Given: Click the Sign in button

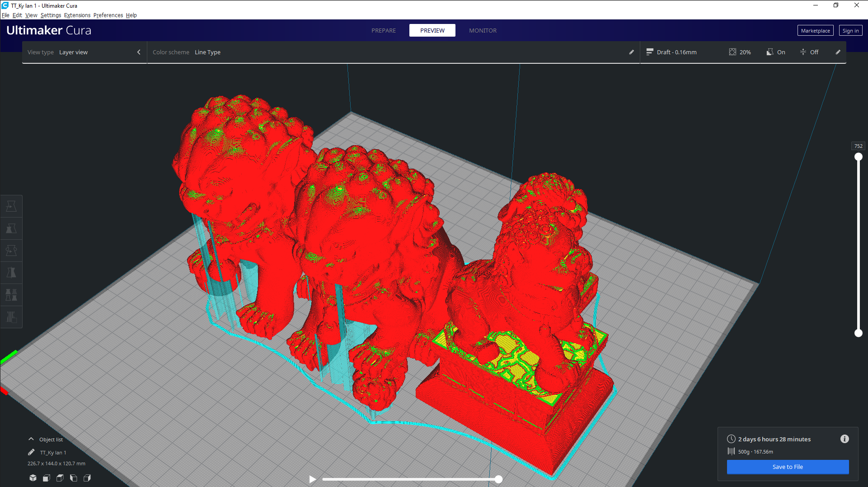Looking at the screenshot, I should (850, 31).
